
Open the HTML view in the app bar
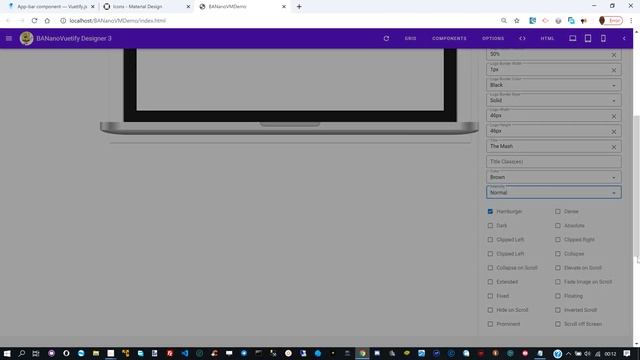pyautogui.click(x=547, y=38)
